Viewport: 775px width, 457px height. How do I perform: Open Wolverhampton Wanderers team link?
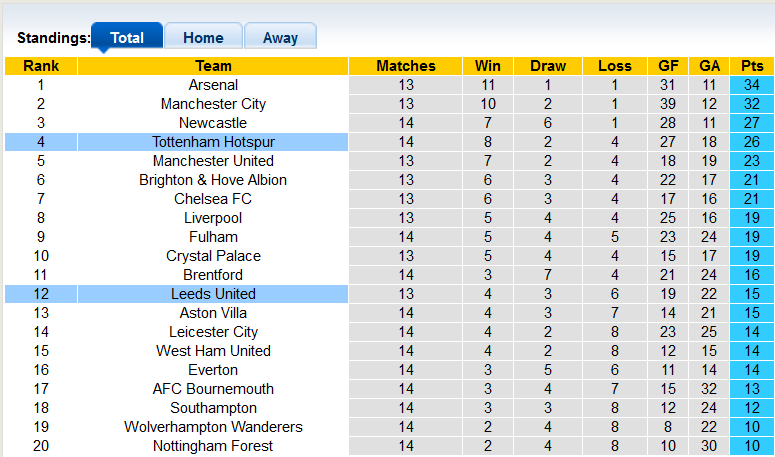(213, 427)
